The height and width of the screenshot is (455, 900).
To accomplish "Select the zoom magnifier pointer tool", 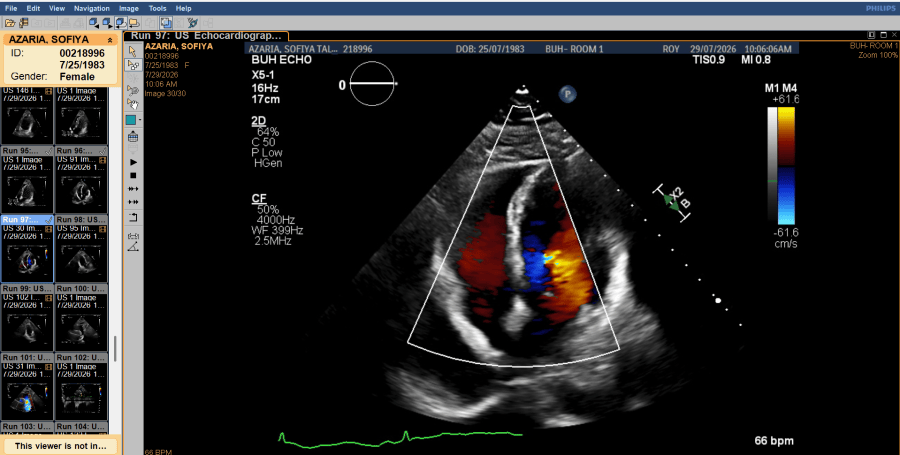I will coord(133,90).
